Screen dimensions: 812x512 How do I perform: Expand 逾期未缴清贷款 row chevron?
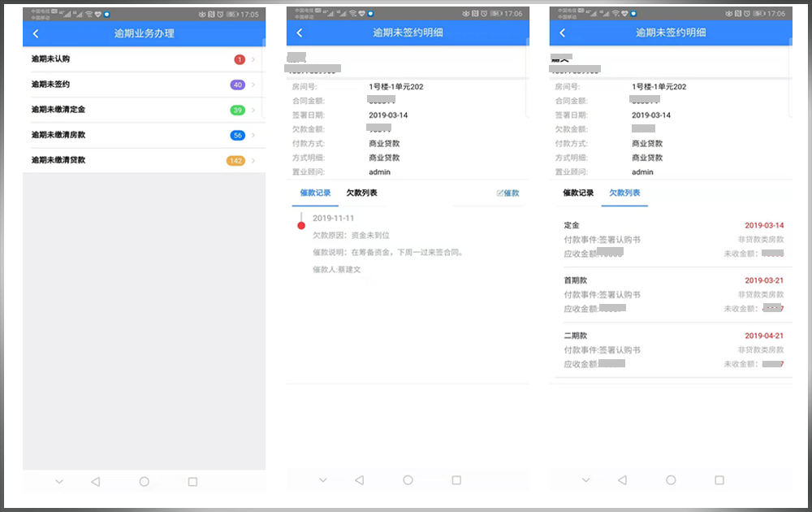click(x=253, y=160)
